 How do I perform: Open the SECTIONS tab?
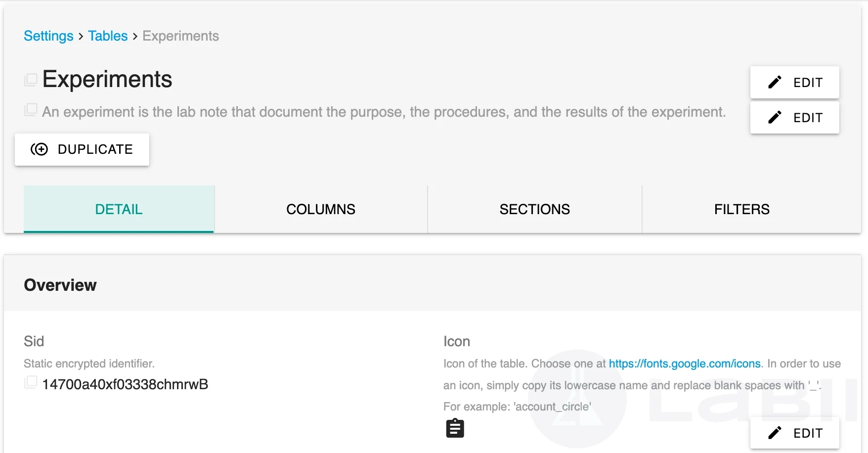click(534, 209)
